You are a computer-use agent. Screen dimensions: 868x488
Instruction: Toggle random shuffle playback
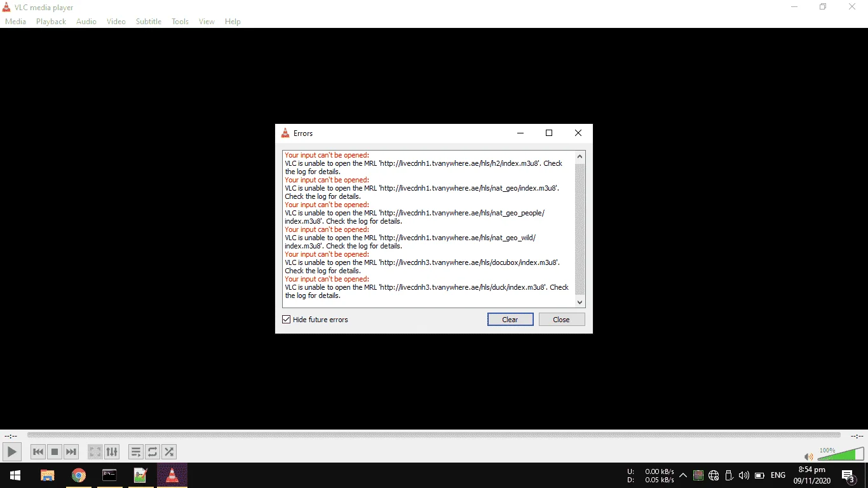(169, 452)
